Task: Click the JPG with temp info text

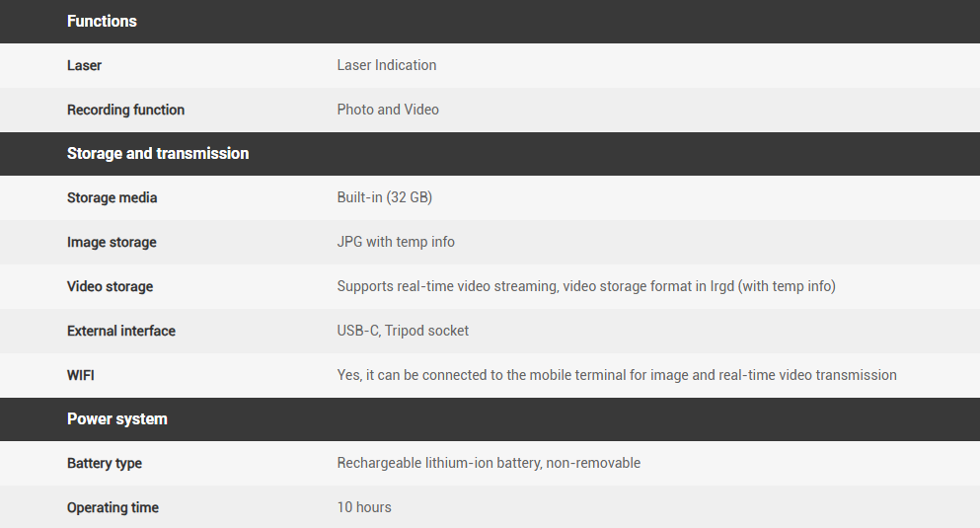Action: (x=396, y=242)
